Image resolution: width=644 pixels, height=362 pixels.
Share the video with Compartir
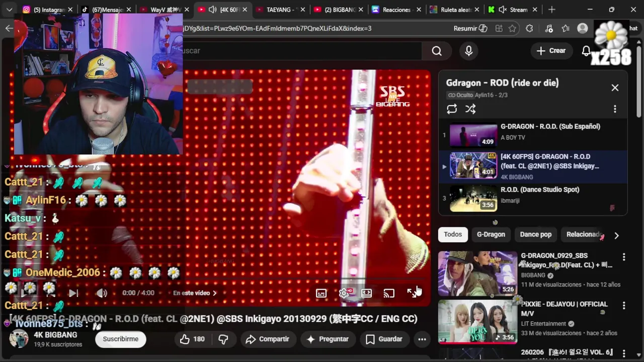coord(267,339)
